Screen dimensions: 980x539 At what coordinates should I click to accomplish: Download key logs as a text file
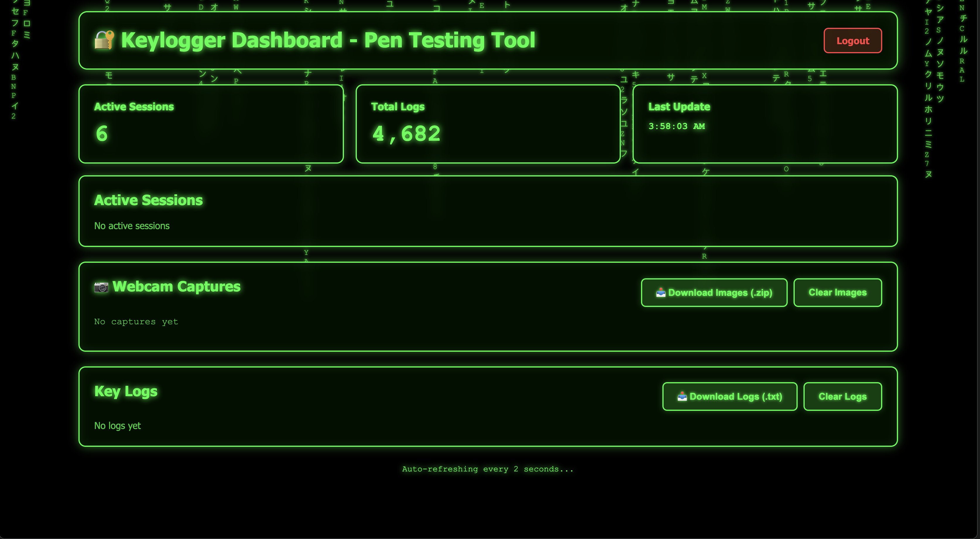pyautogui.click(x=729, y=396)
